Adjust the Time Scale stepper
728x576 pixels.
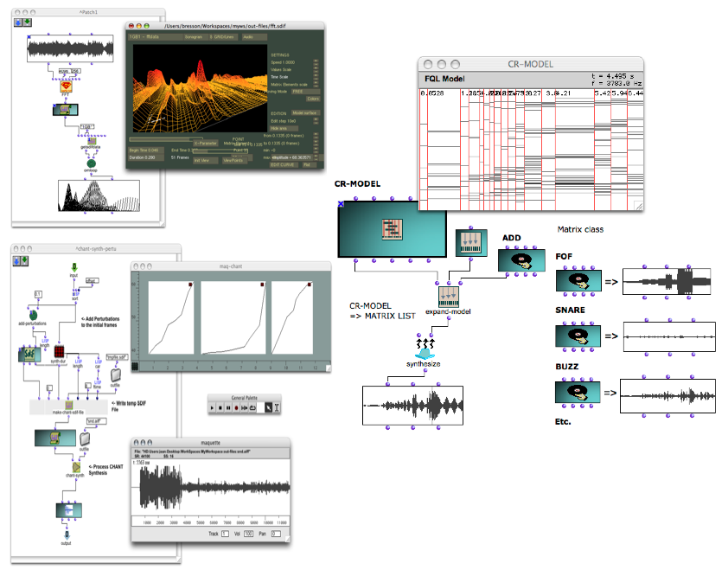click(316, 77)
